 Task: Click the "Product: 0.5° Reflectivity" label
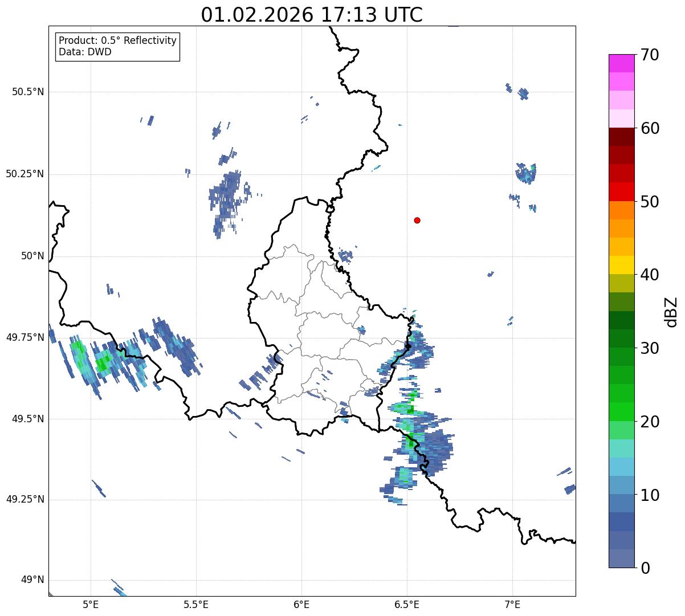117,40
